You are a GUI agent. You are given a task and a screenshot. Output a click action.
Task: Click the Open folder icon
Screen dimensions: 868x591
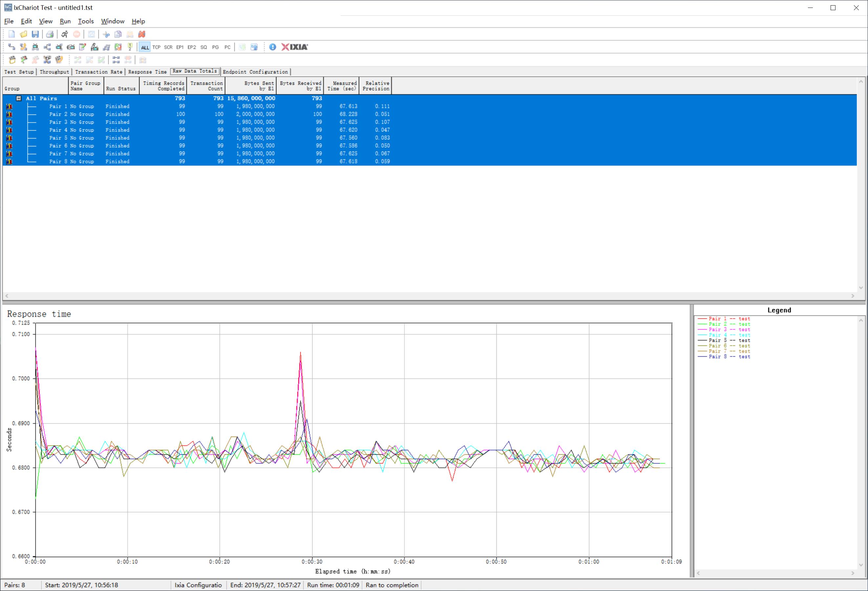24,34
